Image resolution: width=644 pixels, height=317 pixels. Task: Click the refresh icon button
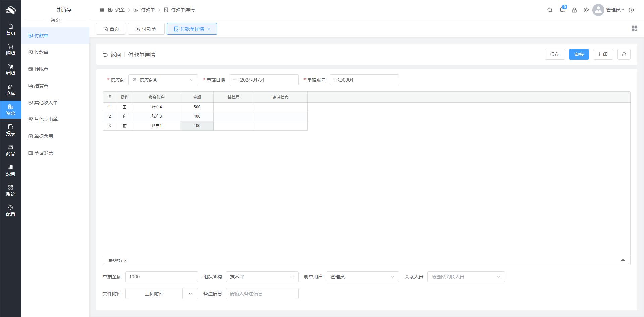(x=624, y=54)
